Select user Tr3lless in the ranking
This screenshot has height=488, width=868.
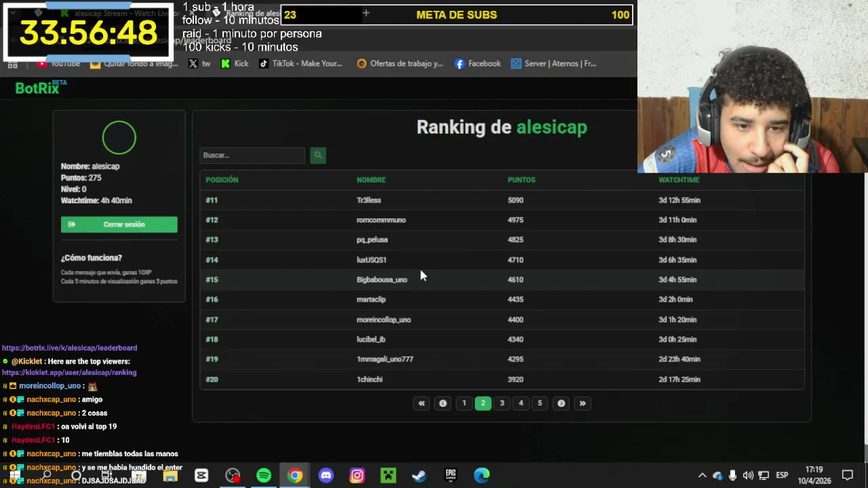[x=369, y=201]
